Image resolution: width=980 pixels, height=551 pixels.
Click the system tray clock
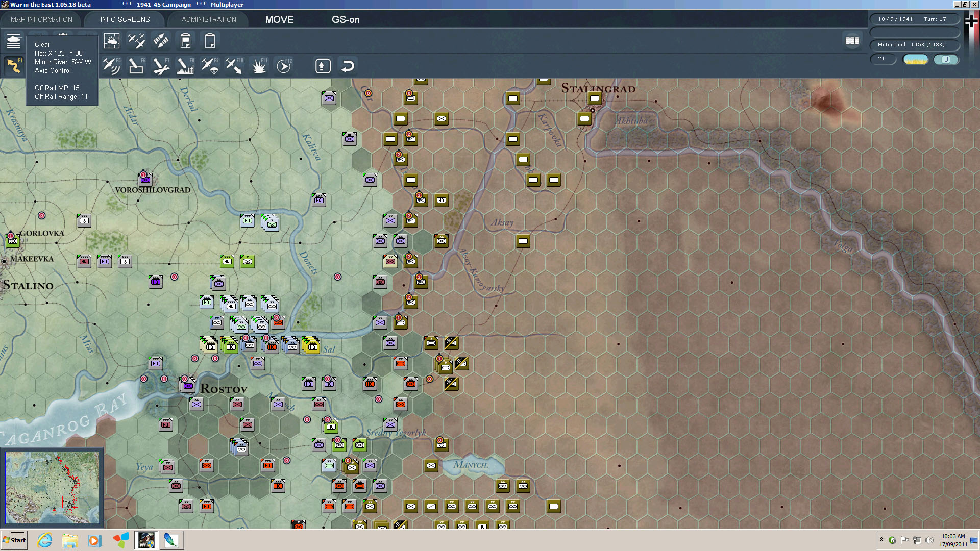click(x=953, y=540)
